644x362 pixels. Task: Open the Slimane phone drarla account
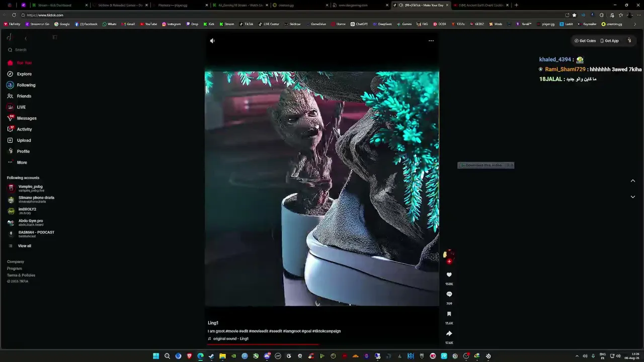31,199
